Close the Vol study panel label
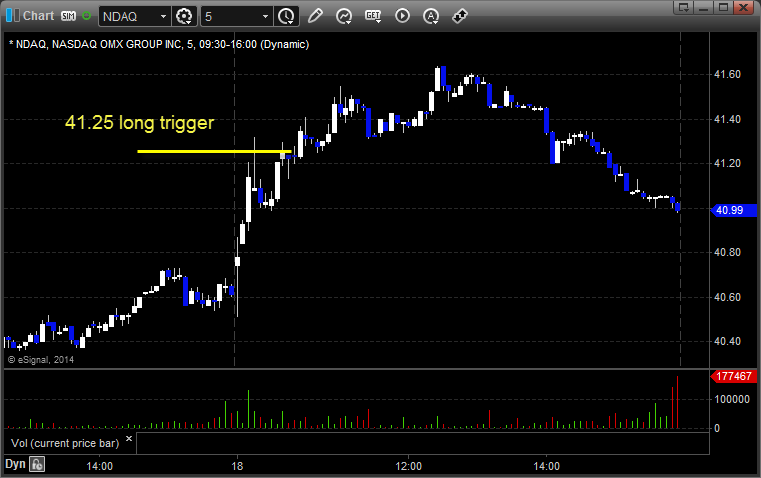 tap(129, 439)
